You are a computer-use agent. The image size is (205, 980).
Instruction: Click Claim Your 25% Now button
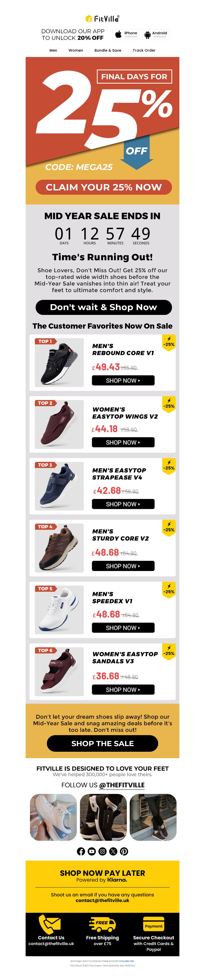click(104, 187)
